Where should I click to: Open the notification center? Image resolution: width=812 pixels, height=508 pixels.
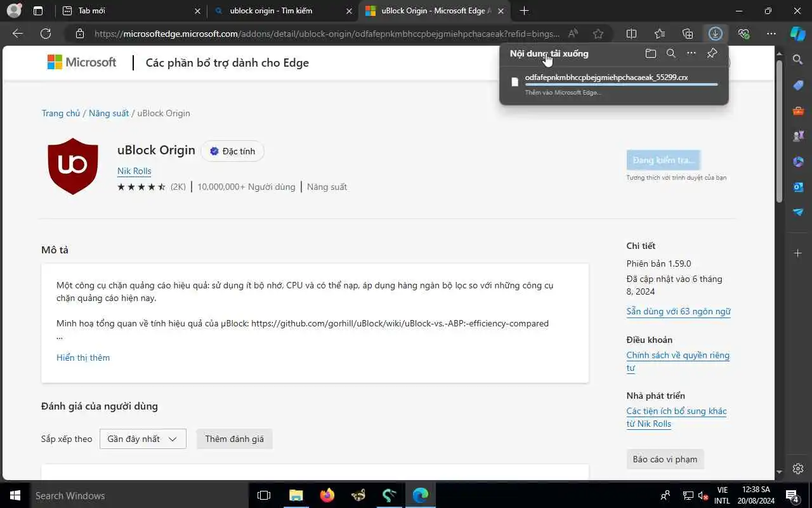pyautogui.click(x=792, y=495)
